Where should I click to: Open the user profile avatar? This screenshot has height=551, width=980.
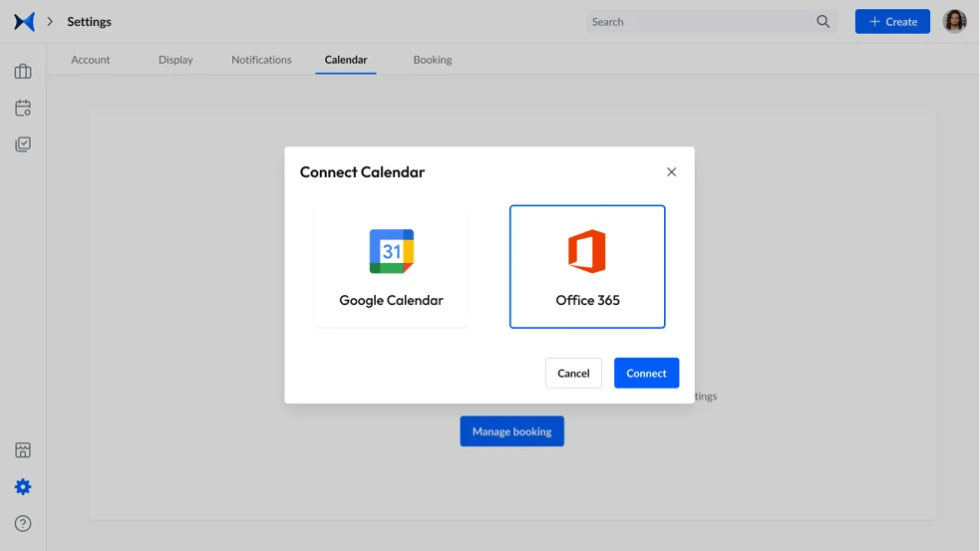[955, 21]
